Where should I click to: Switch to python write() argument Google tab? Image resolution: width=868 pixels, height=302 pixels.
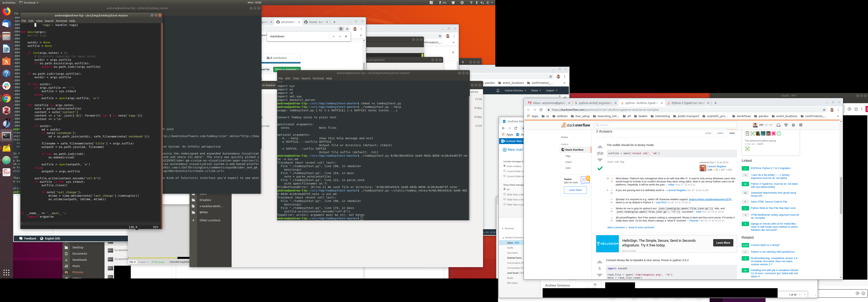tap(595, 103)
